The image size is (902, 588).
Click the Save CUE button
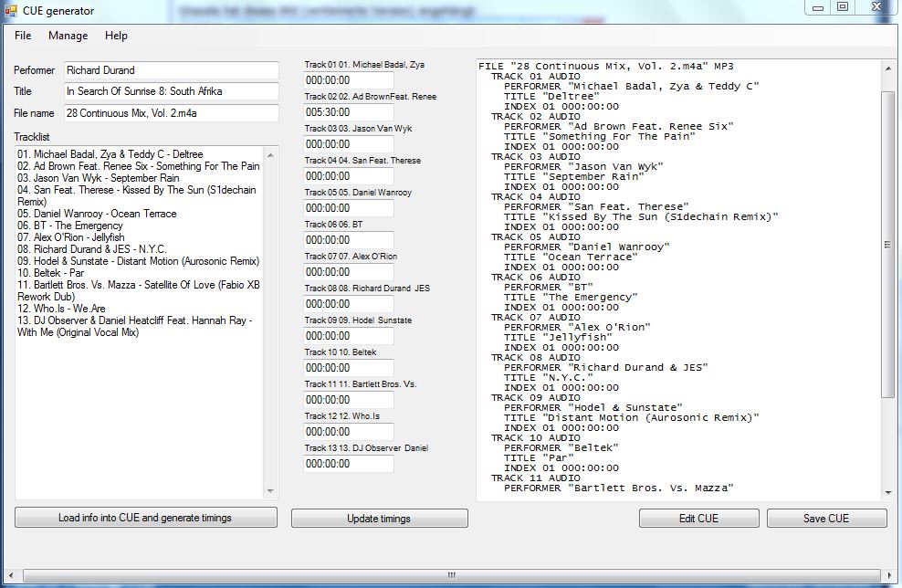click(826, 518)
